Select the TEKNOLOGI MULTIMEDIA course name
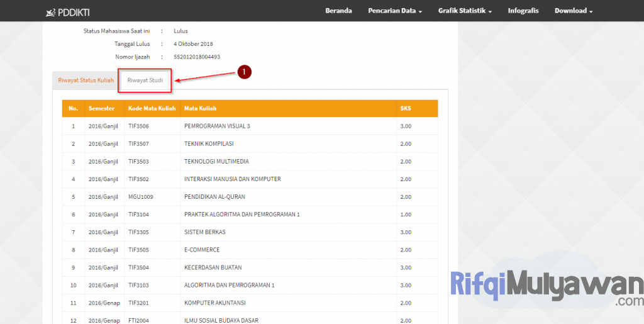This screenshot has height=324, width=644. (216, 162)
